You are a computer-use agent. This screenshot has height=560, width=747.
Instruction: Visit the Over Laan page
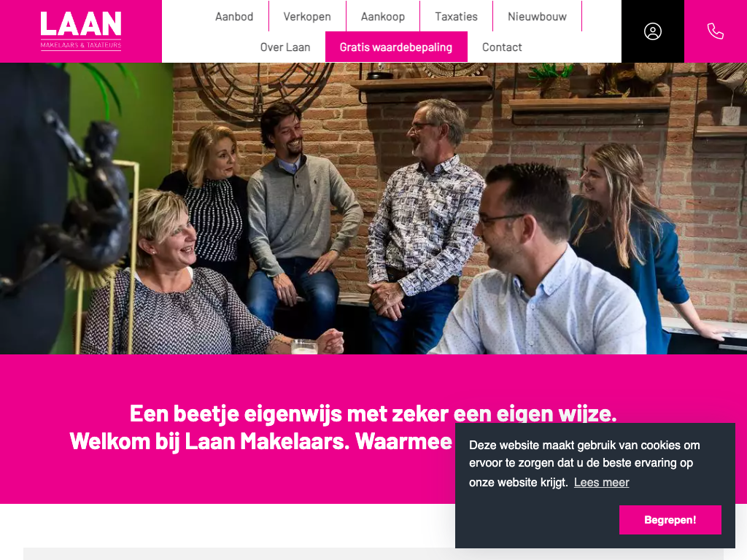(x=285, y=47)
